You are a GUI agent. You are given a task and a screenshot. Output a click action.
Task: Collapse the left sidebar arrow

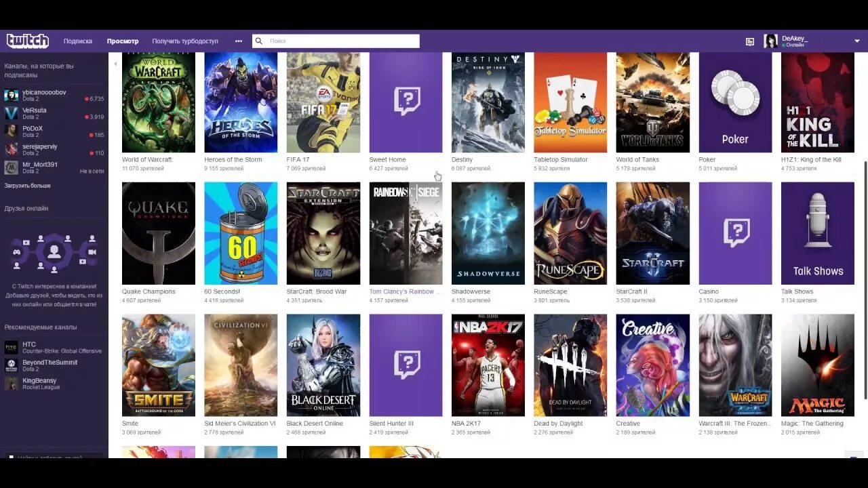tap(115, 64)
